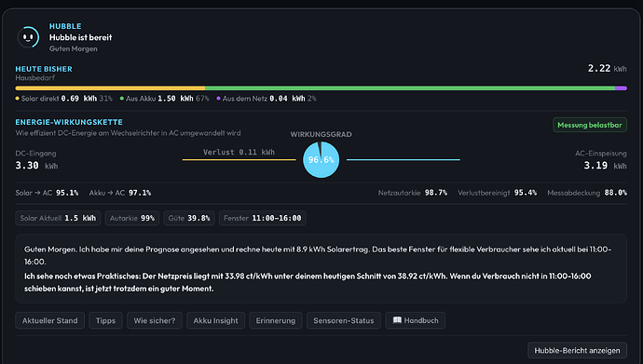The height and width of the screenshot is (364, 643).
Task: Click the Messung belastbar badge
Action: point(590,125)
